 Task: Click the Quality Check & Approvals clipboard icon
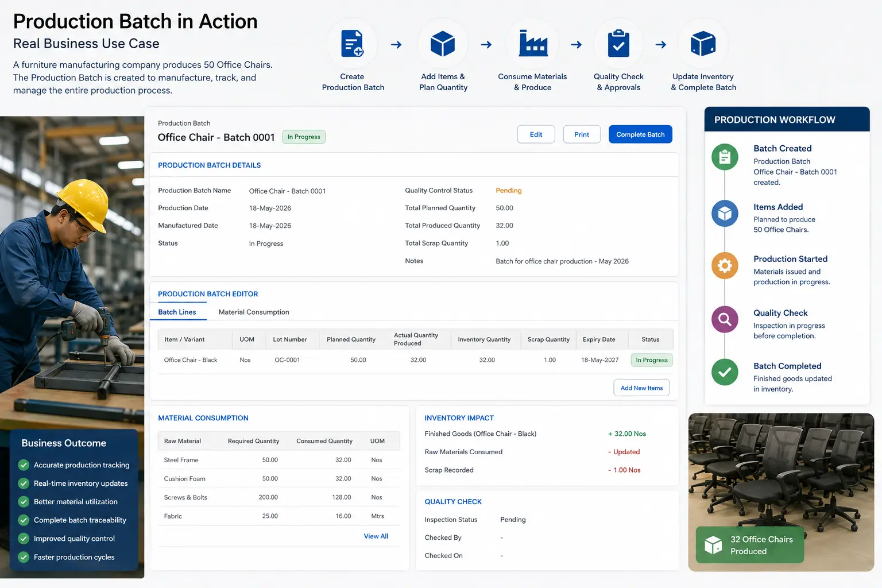618,44
